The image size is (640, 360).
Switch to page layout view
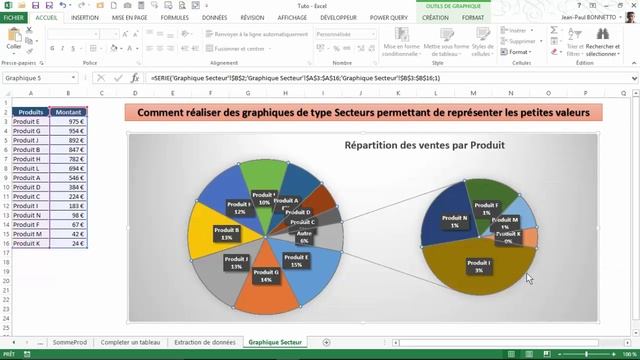tap(529, 354)
